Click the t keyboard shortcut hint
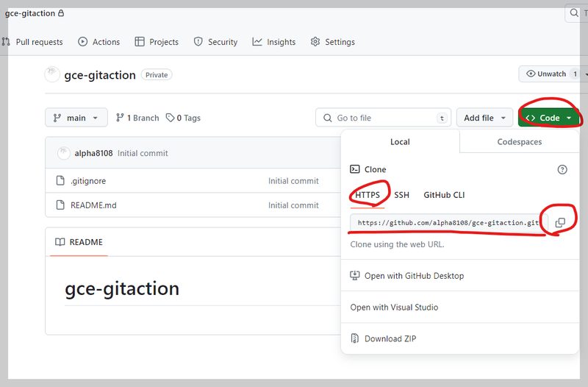The image size is (588, 387). click(x=442, y=118)
